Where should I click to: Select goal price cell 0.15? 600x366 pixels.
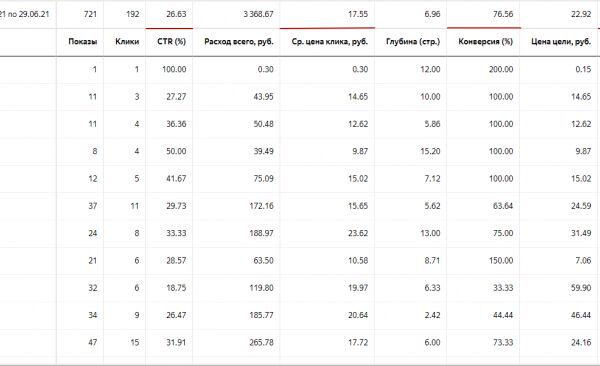(583, 69)
